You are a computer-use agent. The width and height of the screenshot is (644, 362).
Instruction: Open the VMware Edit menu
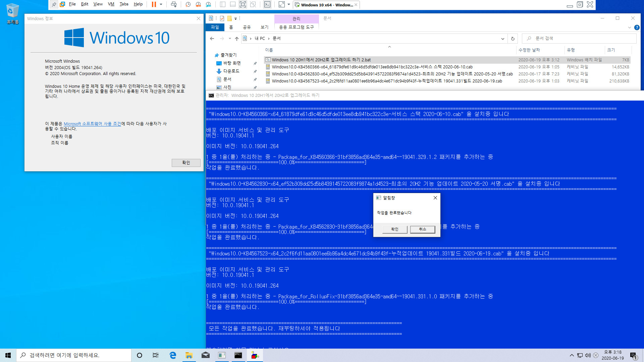[x=85, y=4]
